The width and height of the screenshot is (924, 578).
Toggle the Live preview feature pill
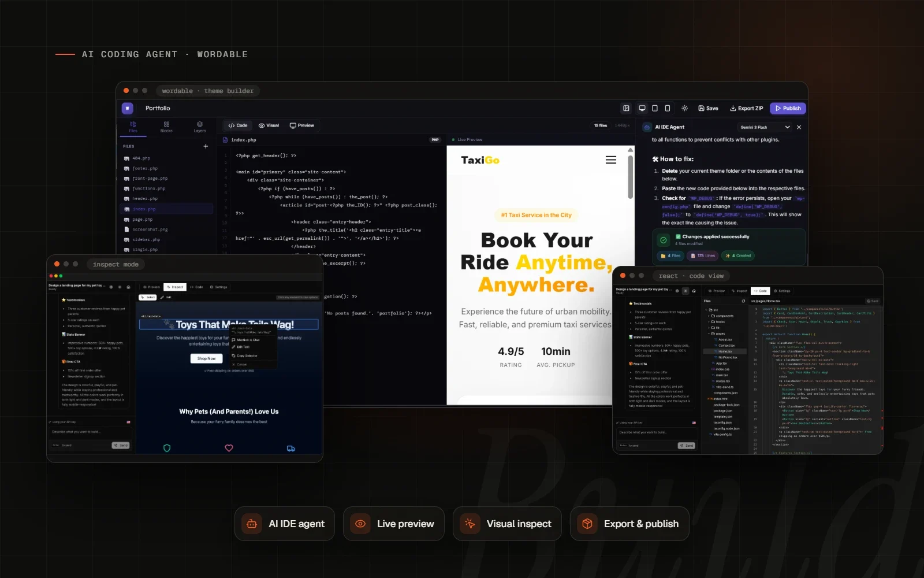pyautogui.click(x=394, y=524)
